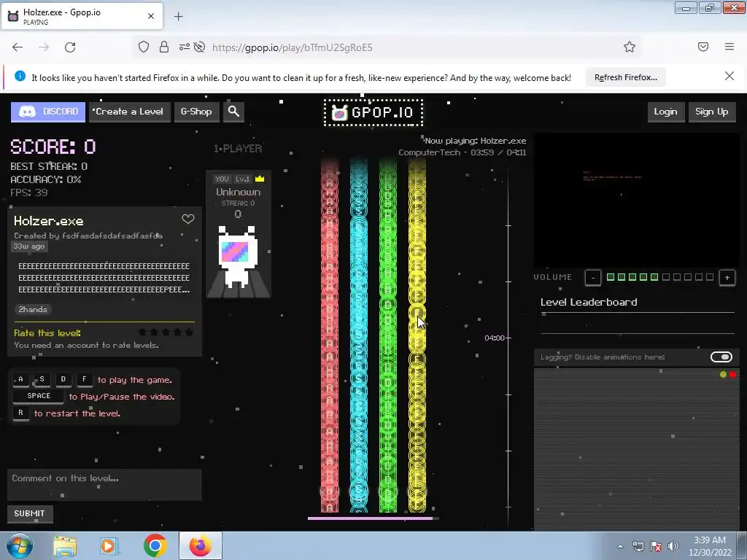Submit the comment with SUBMIT button

coord(29,513)
